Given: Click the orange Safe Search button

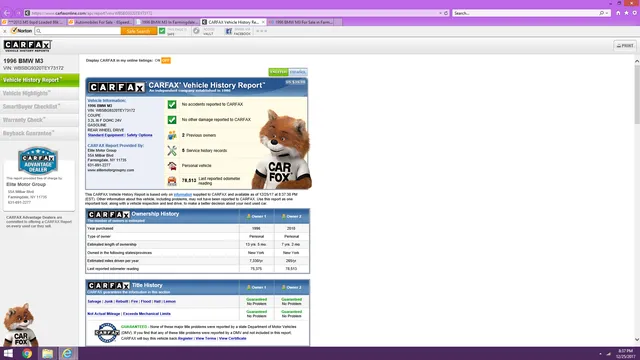Looking at the screenshot, I should coord(139,31).
